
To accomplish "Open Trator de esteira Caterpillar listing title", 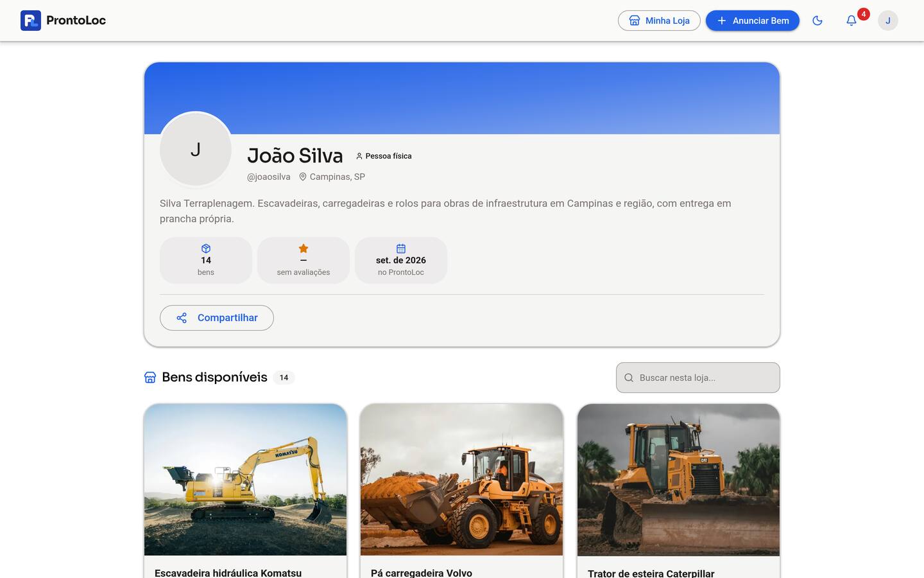I will click(651, 573).
